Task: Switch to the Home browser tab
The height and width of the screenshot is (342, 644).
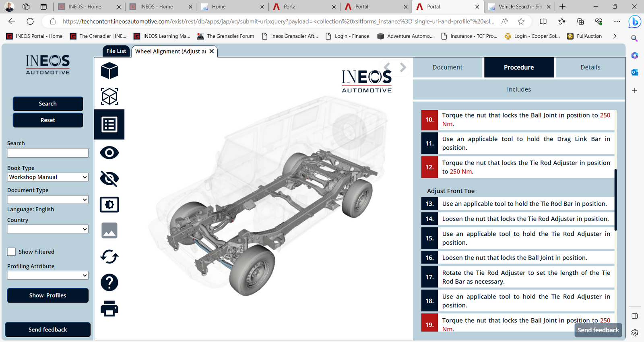Action: 232,6
